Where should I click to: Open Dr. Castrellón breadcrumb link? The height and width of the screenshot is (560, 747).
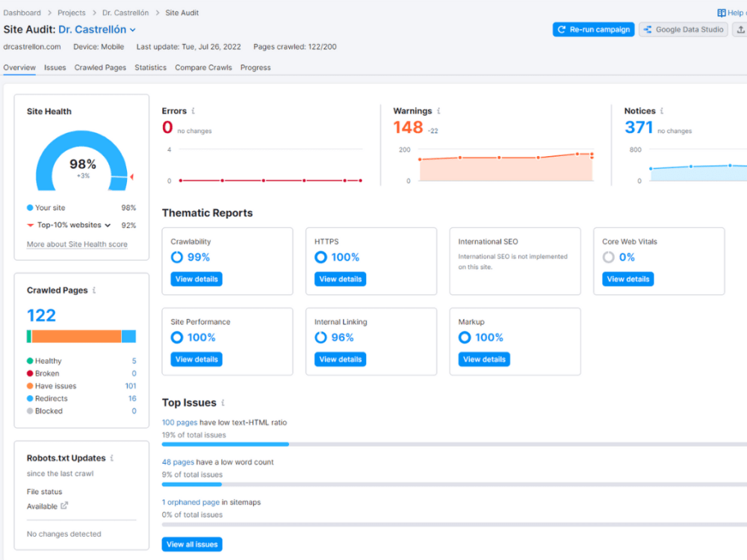pyautogui.click(x=125, y=13)
